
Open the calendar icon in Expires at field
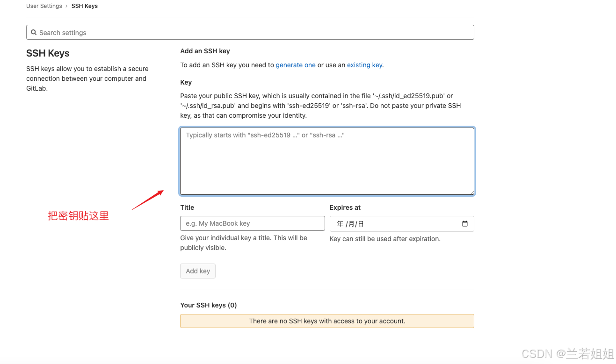coord(464,224)
